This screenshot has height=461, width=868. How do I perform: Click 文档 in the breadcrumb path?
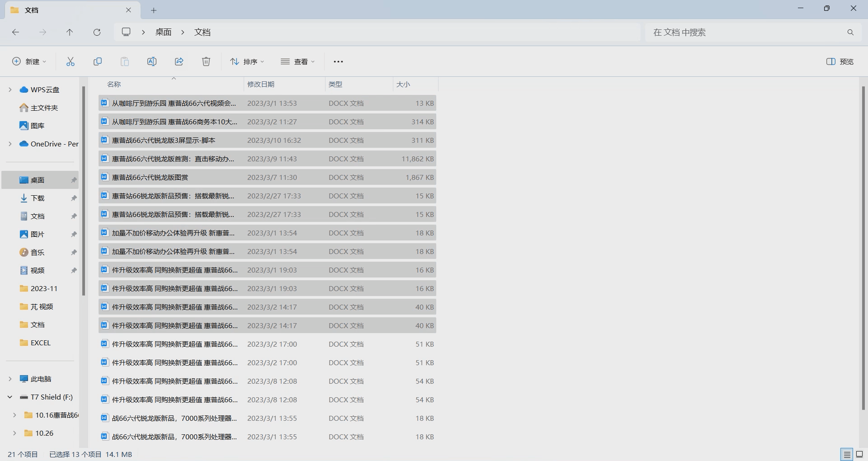coord(203,32)
